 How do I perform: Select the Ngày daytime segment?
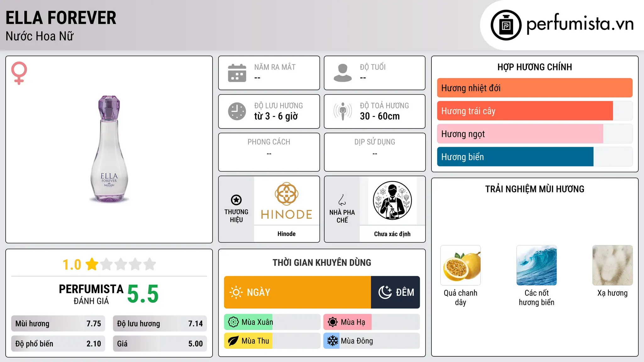tap(297, 292)
